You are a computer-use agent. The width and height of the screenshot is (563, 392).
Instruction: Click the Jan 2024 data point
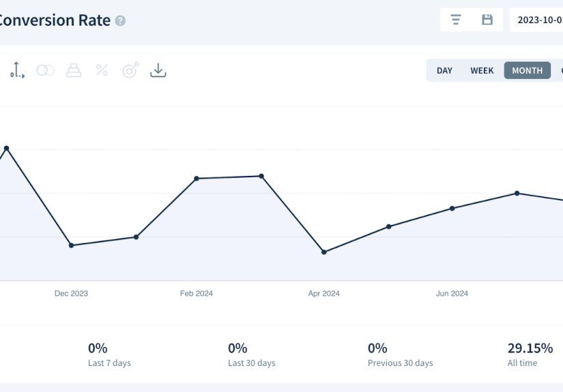(x=136, y=237)
